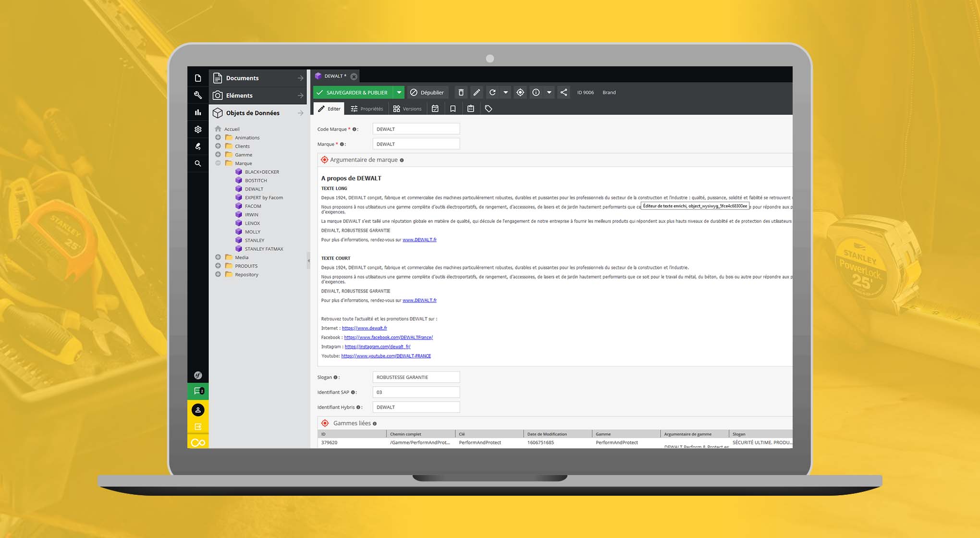Click the Accueil home icon in the tree
980x538 pixels.
coord(218,129)
